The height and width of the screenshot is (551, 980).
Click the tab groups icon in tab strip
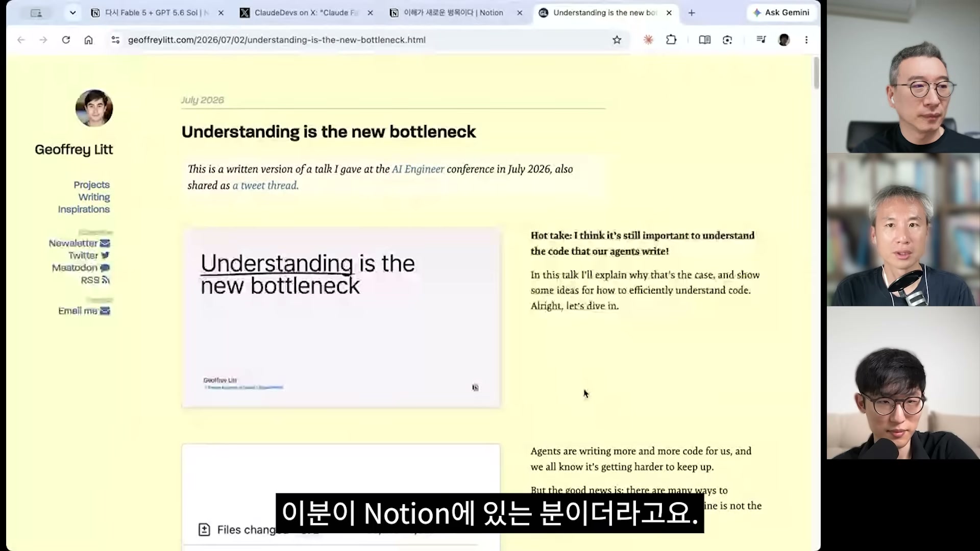36,13
